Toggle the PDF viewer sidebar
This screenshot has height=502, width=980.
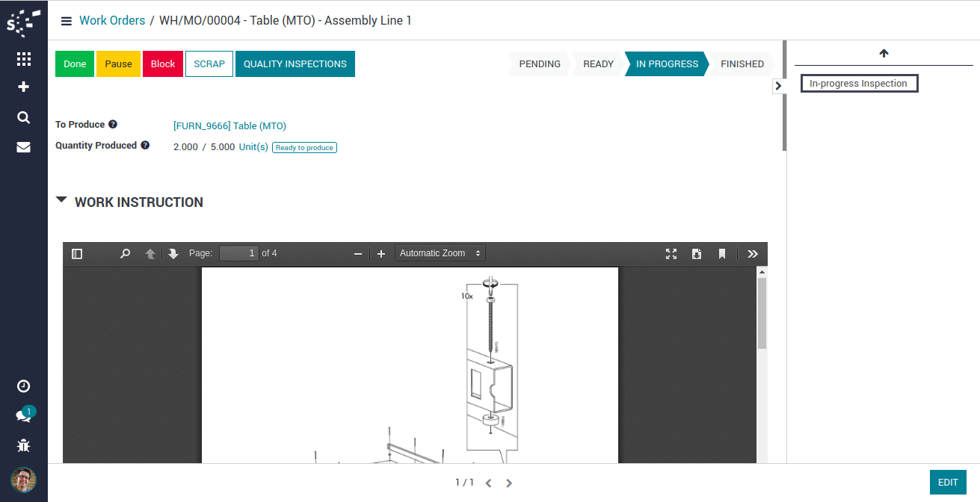[x=77, y=254]
